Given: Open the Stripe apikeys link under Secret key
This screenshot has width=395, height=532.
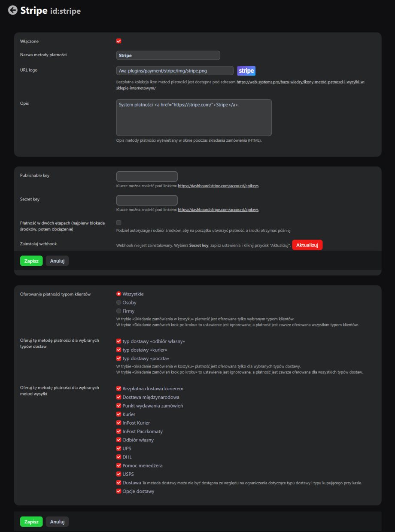Looking at the screenshot, I should (218, 210).
